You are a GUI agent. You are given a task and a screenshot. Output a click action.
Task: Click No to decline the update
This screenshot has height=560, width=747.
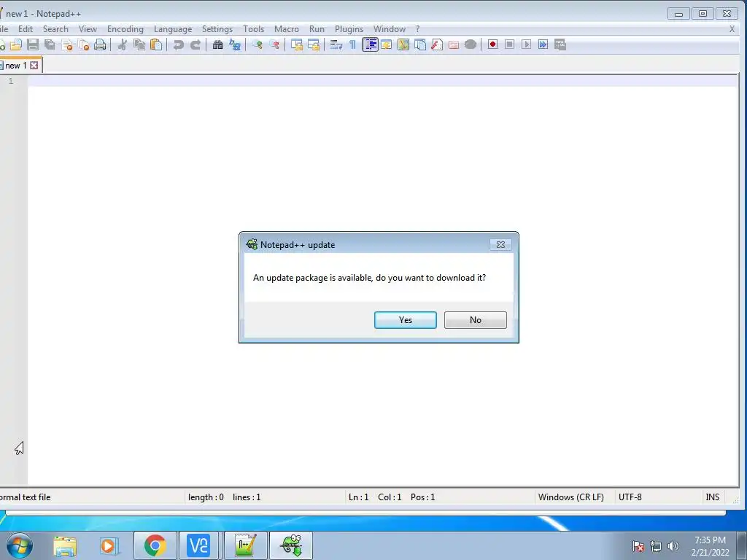coord(476,320)
